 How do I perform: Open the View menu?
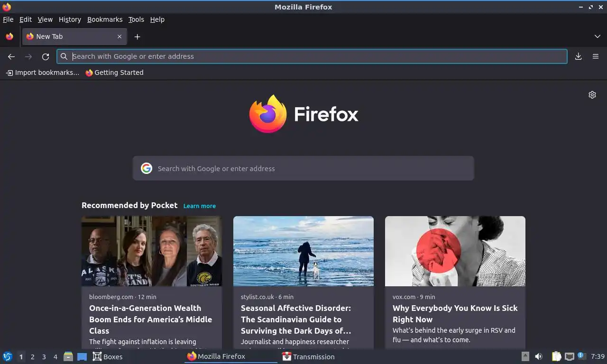pos(45,19)
